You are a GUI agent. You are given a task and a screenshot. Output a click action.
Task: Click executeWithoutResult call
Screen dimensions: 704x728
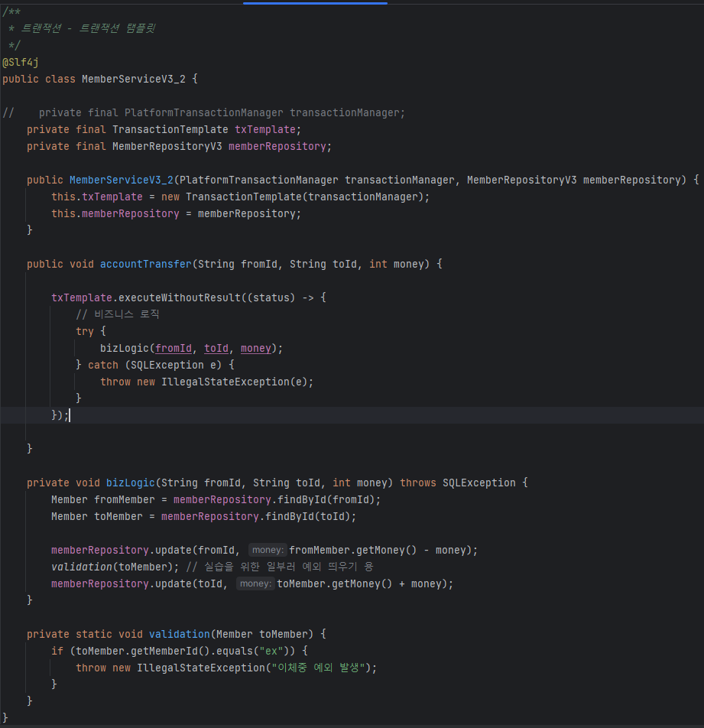[x=180, y=297]
